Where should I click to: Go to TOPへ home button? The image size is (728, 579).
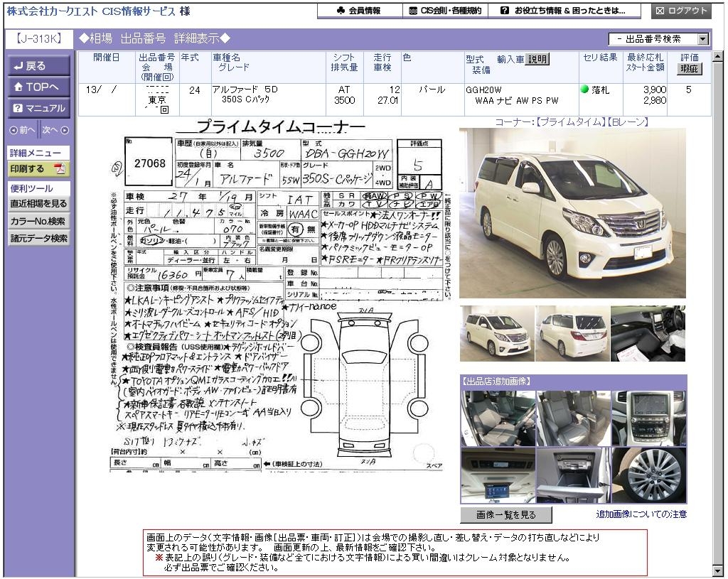(x=39, y=87)
